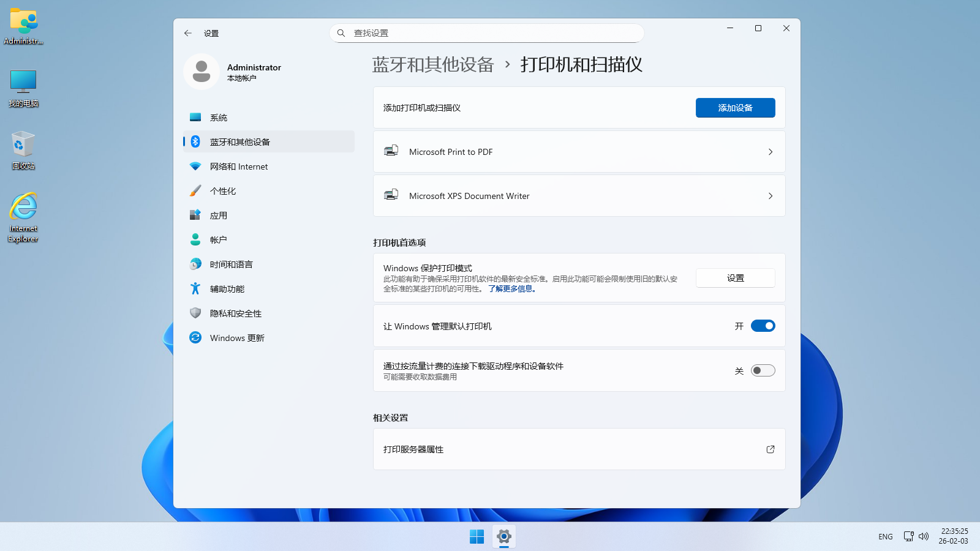
Task: Click the Microsoft Print to PDF printer icon
Action: pyautogui.click(x=391, y=151)
